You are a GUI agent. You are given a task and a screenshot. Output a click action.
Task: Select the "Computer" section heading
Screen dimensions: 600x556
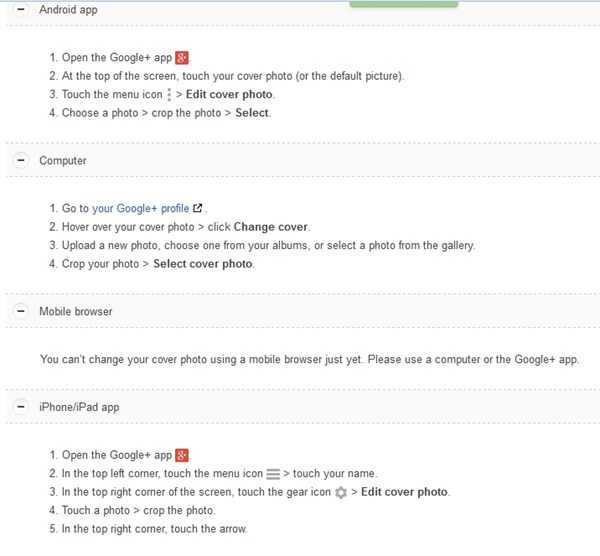(63, 160)
